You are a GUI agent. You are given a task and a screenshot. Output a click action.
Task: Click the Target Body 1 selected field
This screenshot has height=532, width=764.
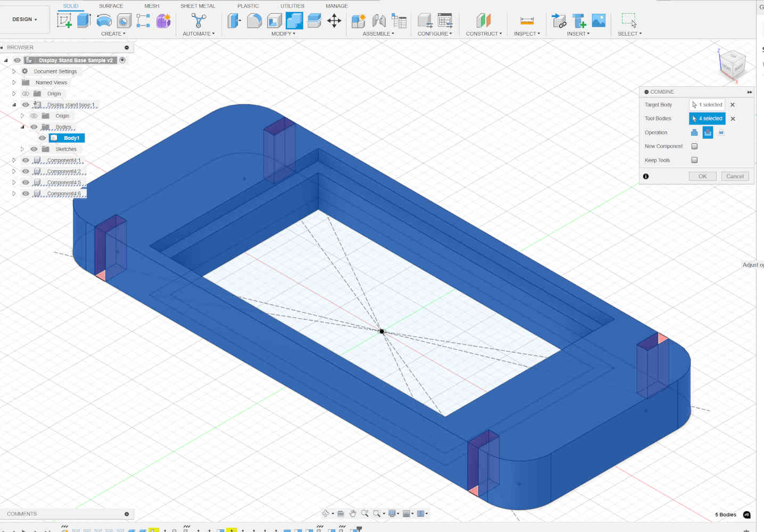(707, 105)
